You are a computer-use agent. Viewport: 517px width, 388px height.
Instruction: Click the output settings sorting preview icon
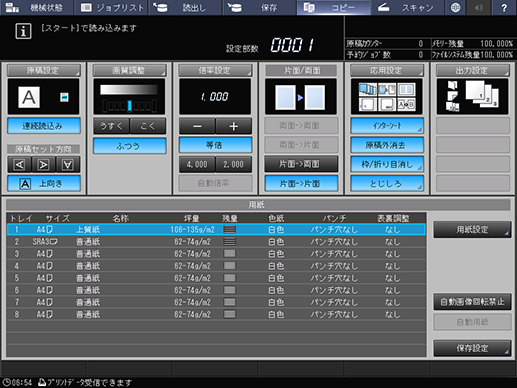[473, 97]
